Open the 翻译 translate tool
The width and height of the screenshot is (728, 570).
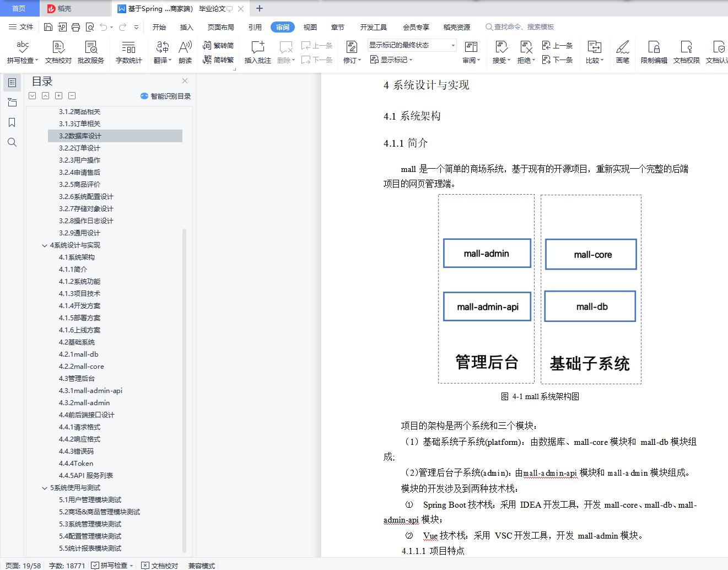pos(162,52)
